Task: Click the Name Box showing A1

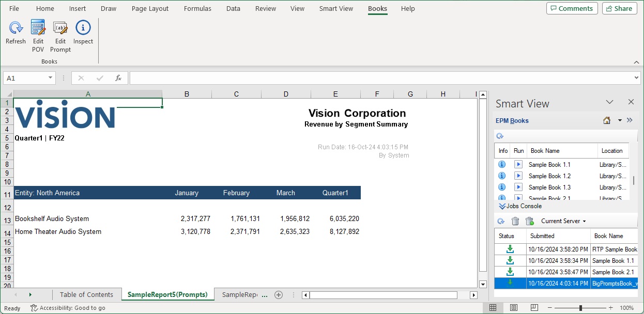Action: pos(25,77)
